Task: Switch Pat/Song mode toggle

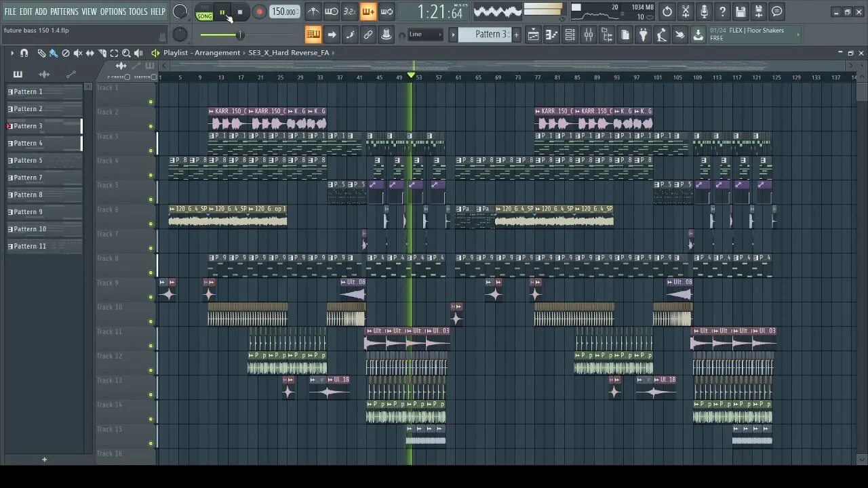Action: (204, 13)
